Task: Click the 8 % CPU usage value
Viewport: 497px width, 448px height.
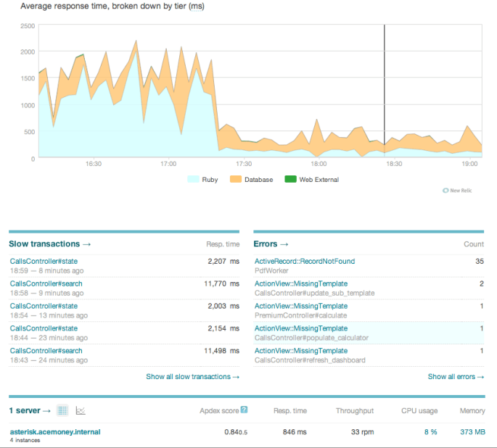Action: (x=430, y=432)
